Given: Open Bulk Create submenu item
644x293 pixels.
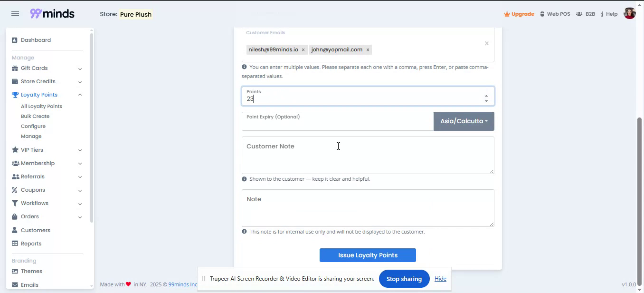Looking at the screenshot, I should tap(35, 117).
